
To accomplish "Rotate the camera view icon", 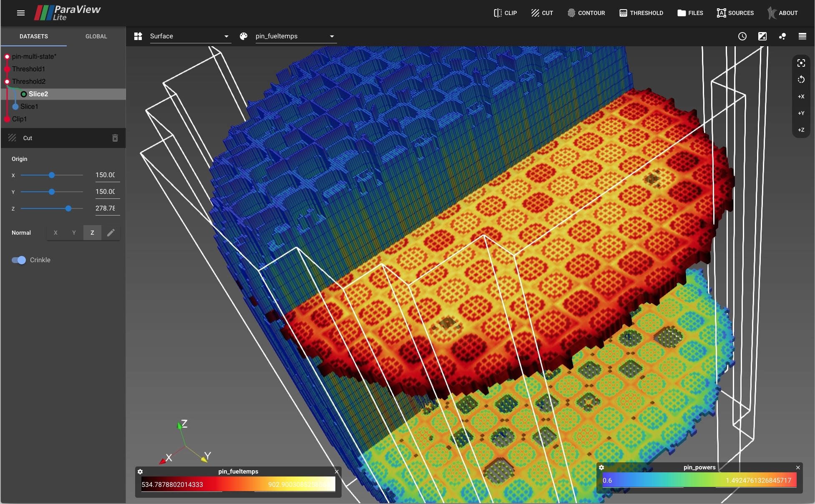I will [x=801, y=80].
